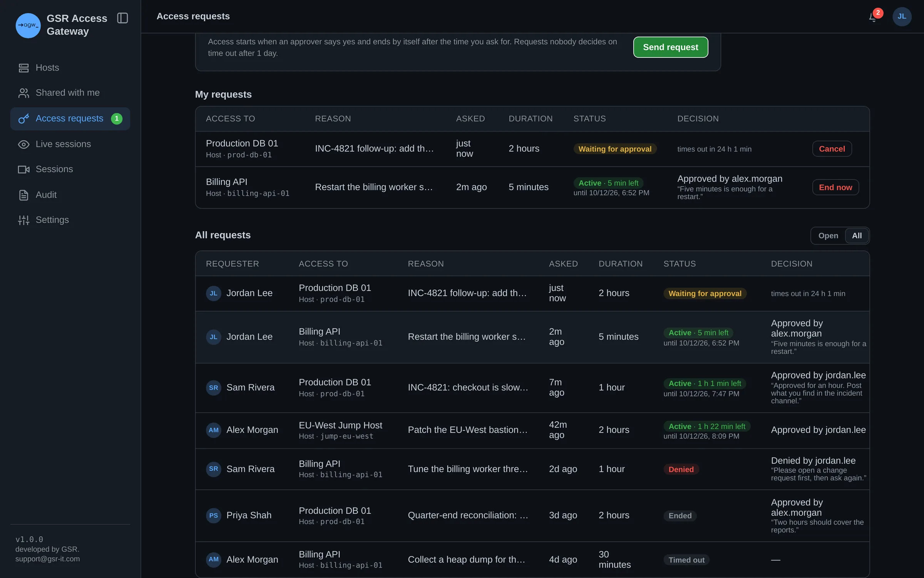924x578 pixels.
Task: Click the 'Active · 1 h 1 min left' badge
Action: pos(705,383)
